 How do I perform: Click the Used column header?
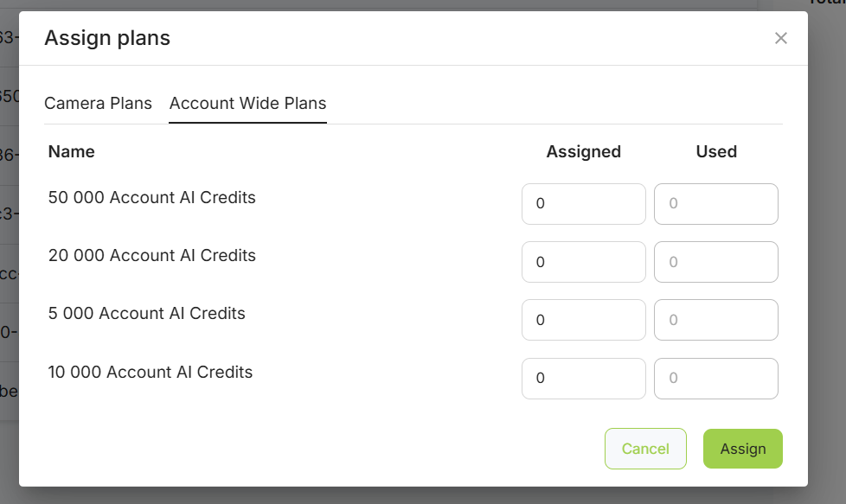(x=716, y=152)
